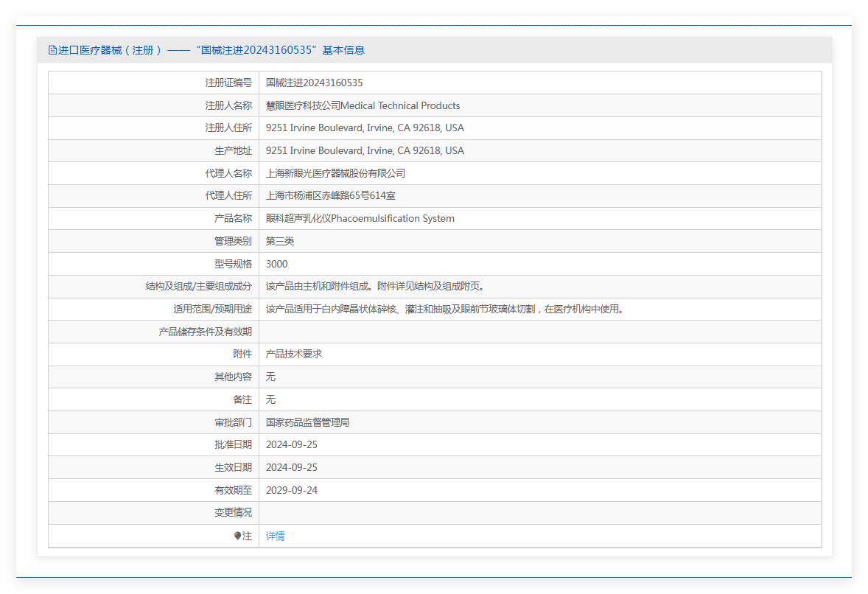Click 无 in the 备注 row
The height and width of the screenshot is (594, 868).
click(270, 399)
